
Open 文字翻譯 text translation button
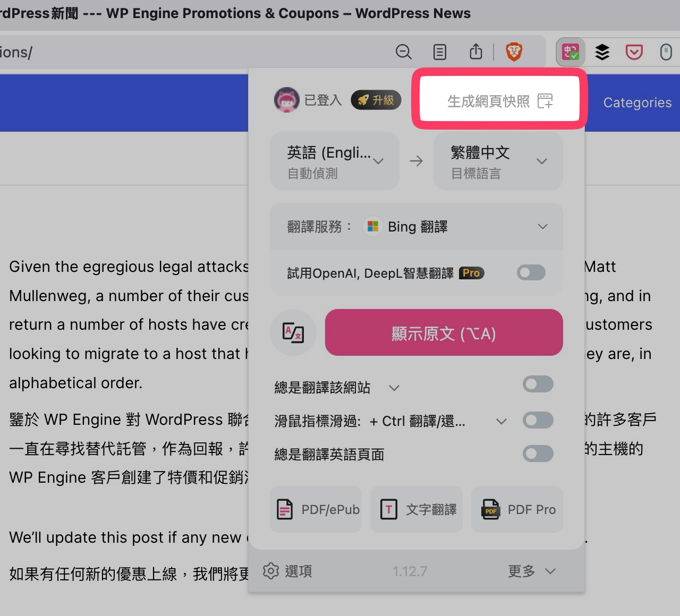416,509
